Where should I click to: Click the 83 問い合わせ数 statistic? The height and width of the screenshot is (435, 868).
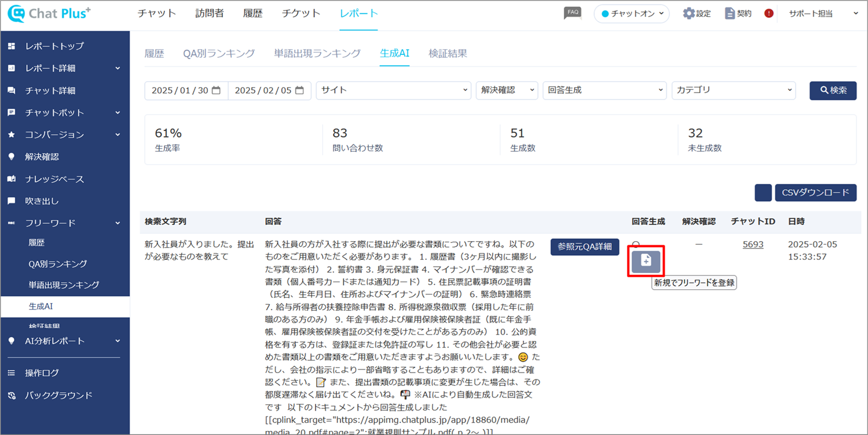pos(357,139)
